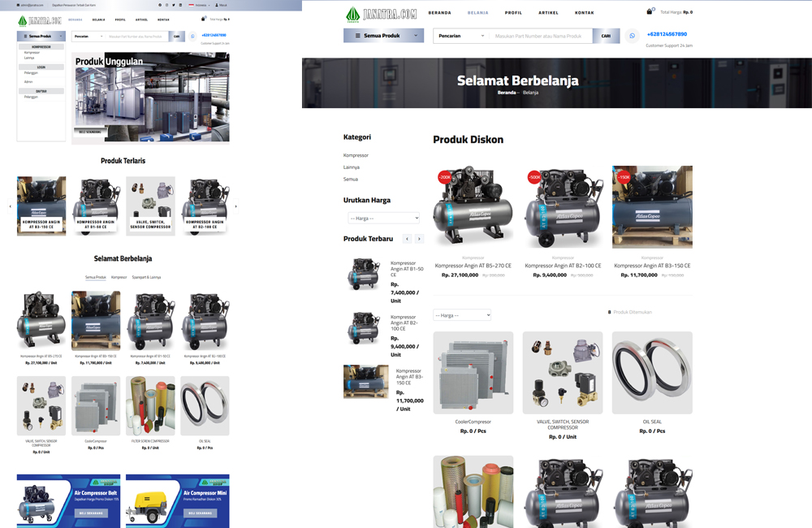
Task: Select Kompressor under Kategori
Action: coord(356,155)
